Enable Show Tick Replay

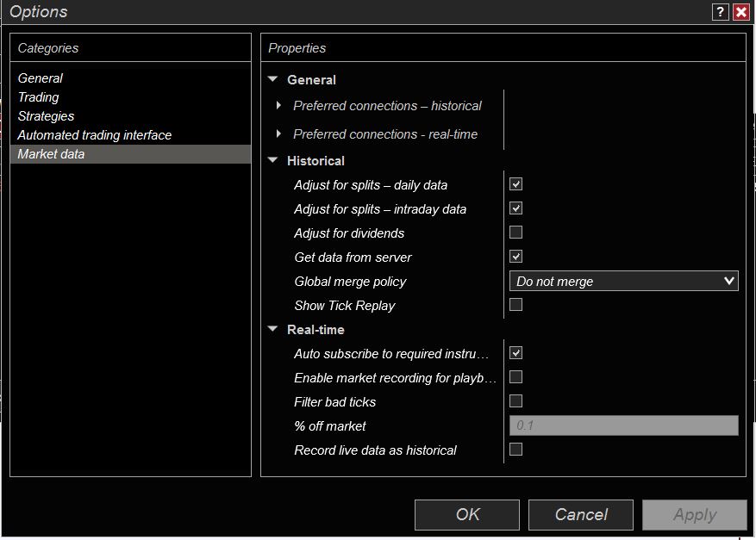[x=515, y=305]
